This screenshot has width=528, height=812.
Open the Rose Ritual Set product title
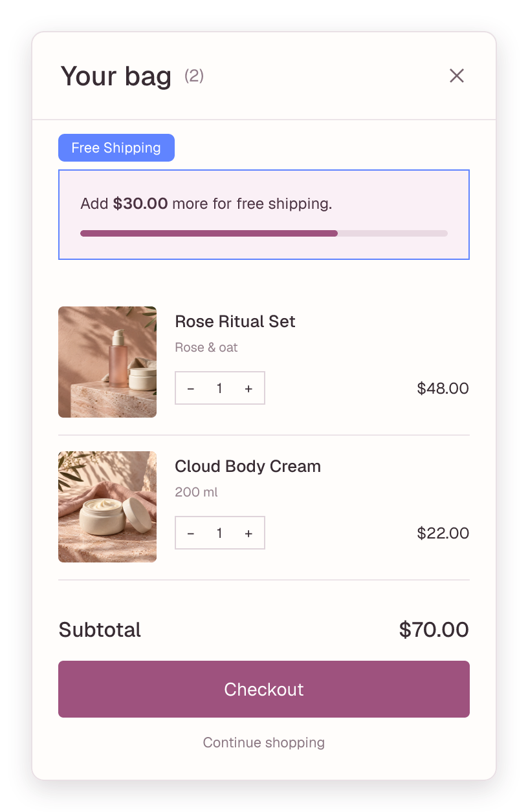point(235,321)
